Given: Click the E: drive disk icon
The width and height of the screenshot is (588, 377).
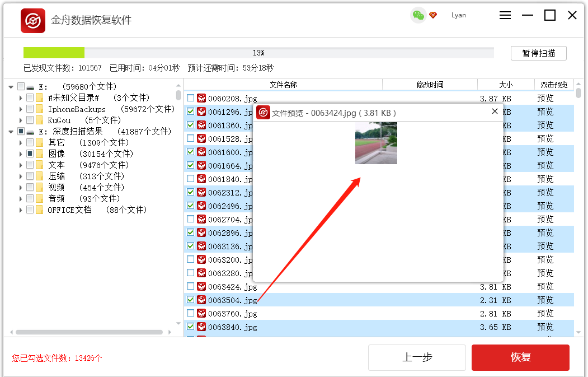Looking at the screenshot, I should point(30,87).
